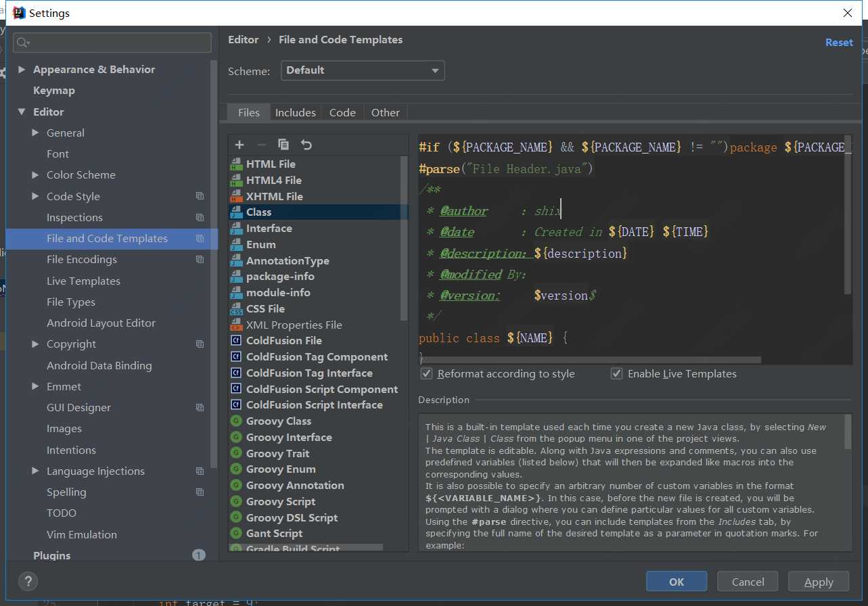The image size is (868, 606).
Task: Click the copy template icon
Action: [283, 145]
